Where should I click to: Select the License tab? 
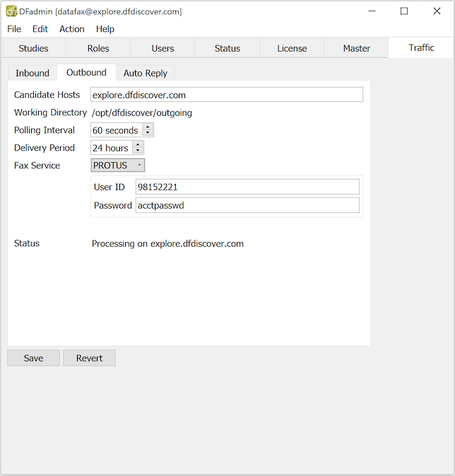pyautogui.click(x=292, y=48)
